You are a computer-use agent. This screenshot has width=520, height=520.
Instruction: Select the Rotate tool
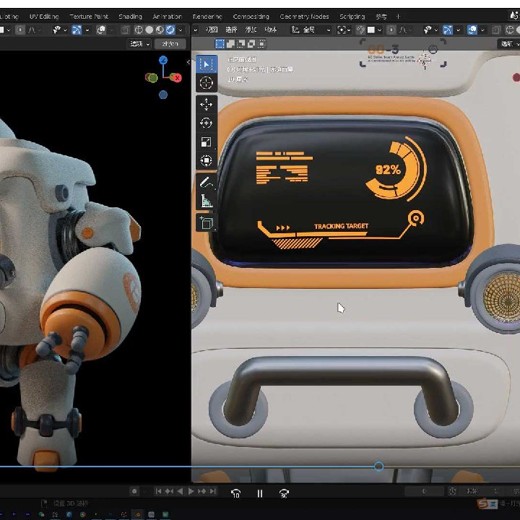tap(206, 123)
